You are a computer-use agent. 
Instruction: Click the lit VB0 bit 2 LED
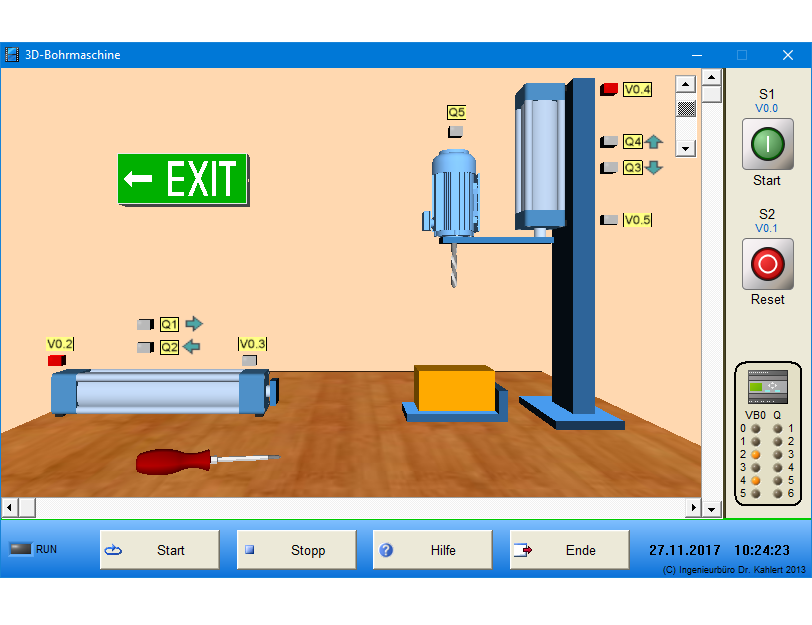click(756, 455)
